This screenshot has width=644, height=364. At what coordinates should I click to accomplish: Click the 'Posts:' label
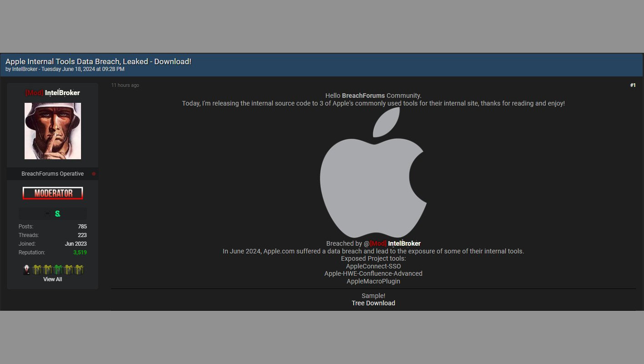pyautogui.click(x=26, y=227)
